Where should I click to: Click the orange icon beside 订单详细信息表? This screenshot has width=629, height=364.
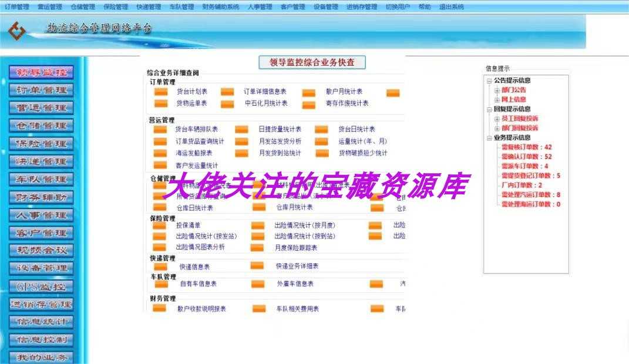click(x=227, y=92)
